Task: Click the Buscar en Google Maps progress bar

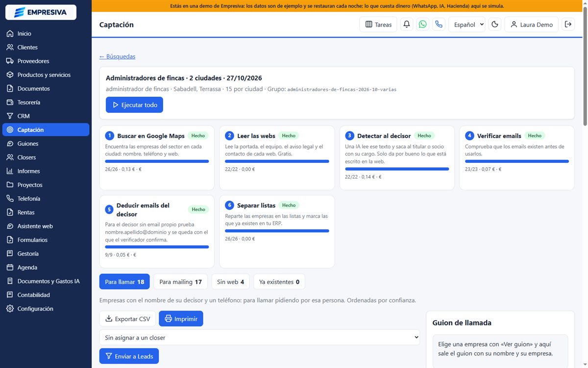Action: pyautogui.click(x=157, y=161)
